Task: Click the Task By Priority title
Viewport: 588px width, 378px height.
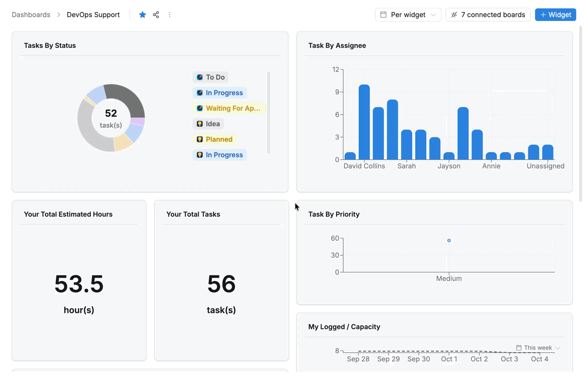Action: coord(334,214)
